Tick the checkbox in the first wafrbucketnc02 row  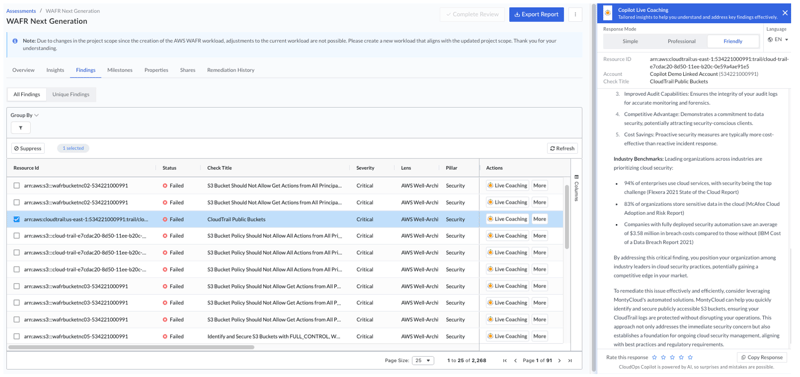click(16, 186)
